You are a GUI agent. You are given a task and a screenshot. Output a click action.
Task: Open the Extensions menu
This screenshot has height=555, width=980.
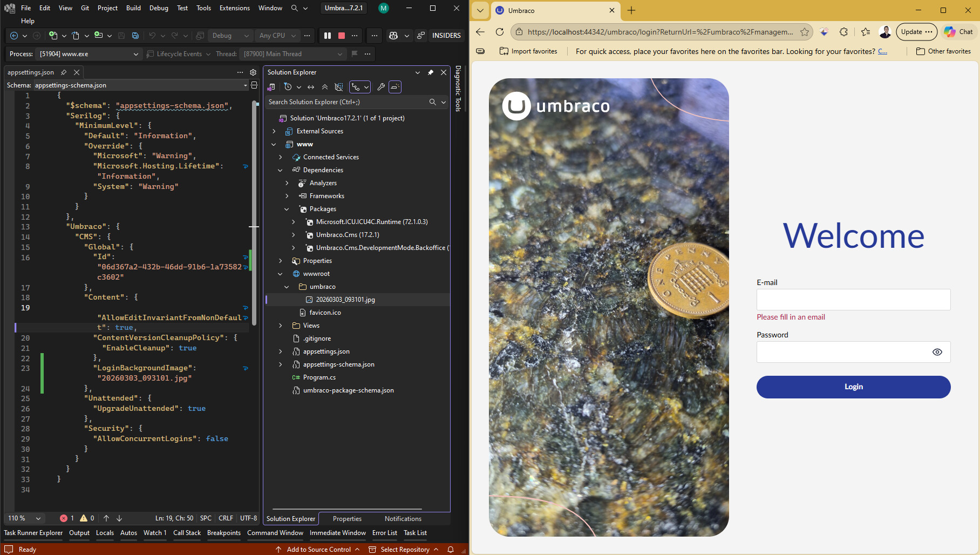[x=234, y=8]
